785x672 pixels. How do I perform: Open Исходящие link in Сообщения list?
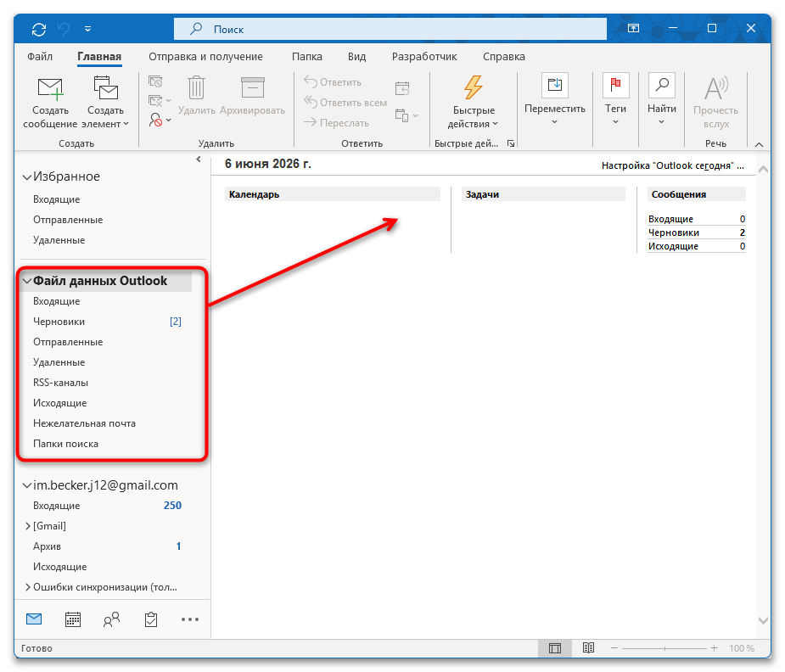tap(673, 246)
